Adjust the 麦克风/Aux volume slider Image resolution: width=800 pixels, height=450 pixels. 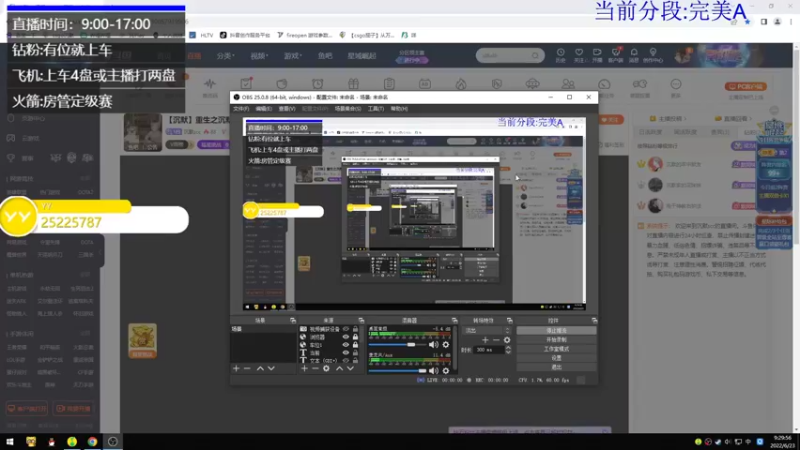[x=398, y=371]
